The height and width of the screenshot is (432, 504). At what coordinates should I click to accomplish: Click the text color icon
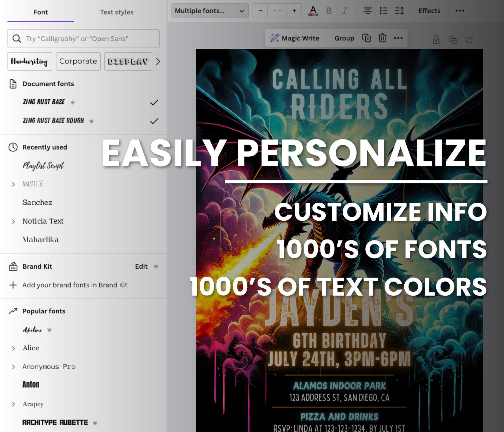click(313, 11)
